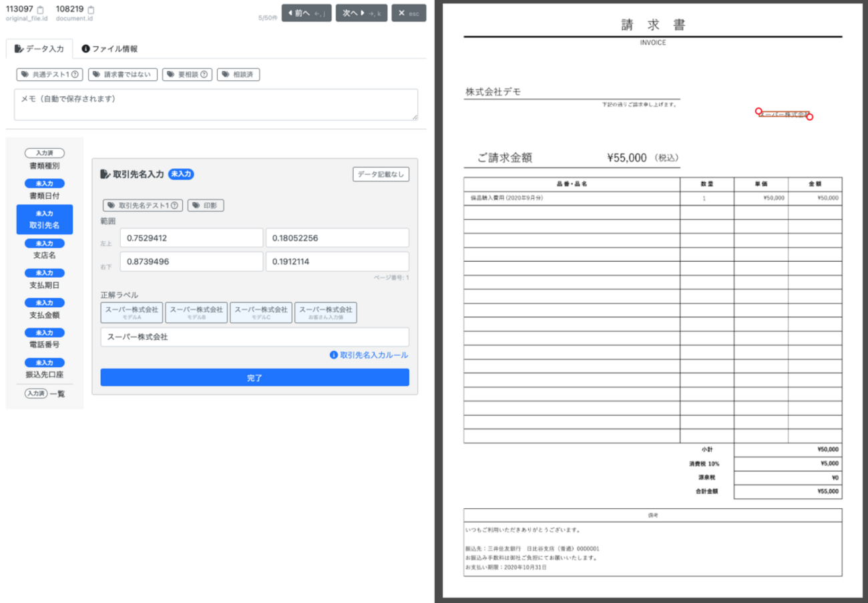Click the 請求書 title on the invoice
Image resolution: width=868 pixels, height=603 pixels.
point(653,25)
